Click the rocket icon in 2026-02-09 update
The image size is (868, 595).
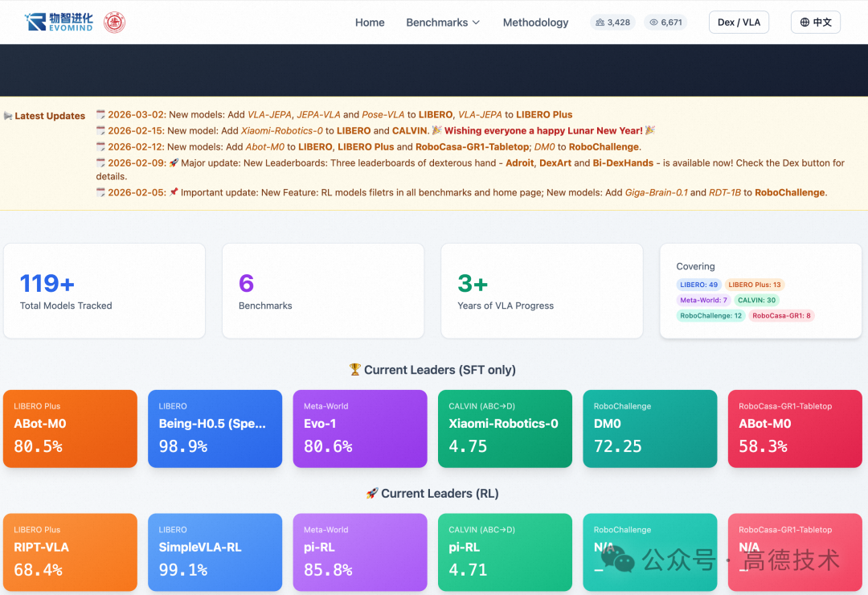[174, 163]
